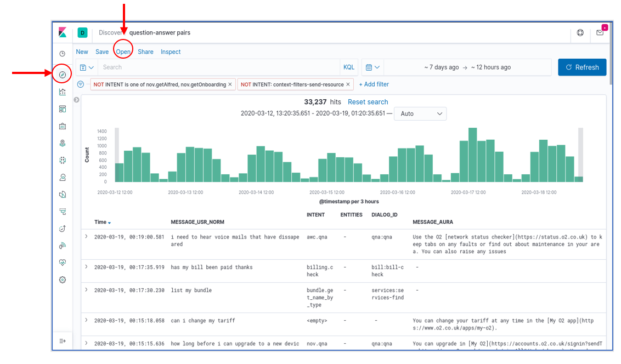Click into the Search query field
The height and width of the screenshot is (364, 621).
[219, 67]
